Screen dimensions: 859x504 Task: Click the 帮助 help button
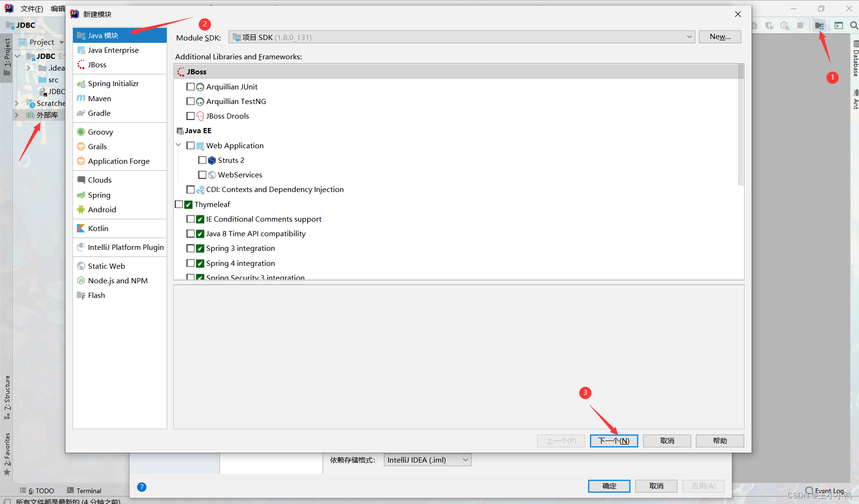coord(720,441)
